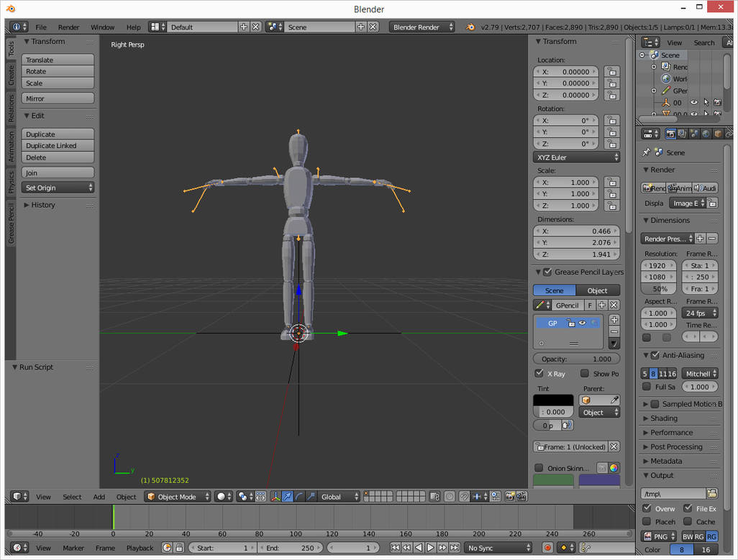
Task: Click the OpenGL render animation clapper icon
Action: coord(521,497)
